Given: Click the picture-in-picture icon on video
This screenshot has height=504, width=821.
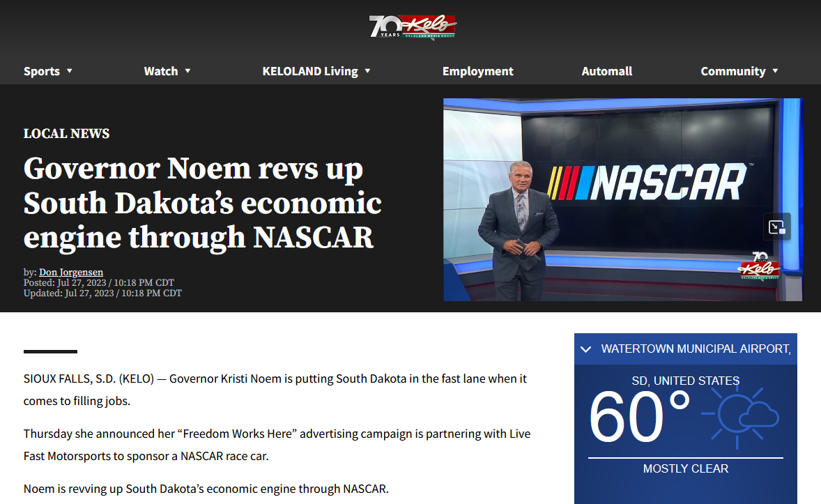Looking at the screenshot, I should (776, 227).
